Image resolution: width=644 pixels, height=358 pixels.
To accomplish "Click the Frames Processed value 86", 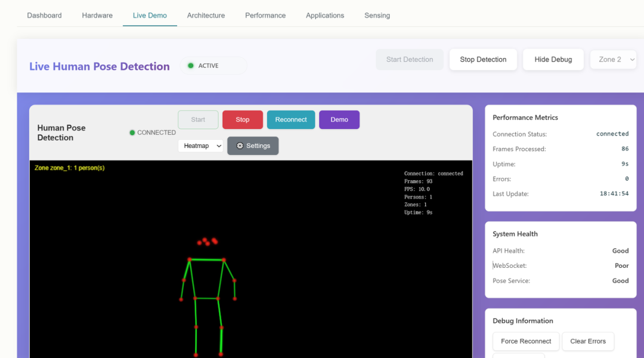I will coord(625,149).
